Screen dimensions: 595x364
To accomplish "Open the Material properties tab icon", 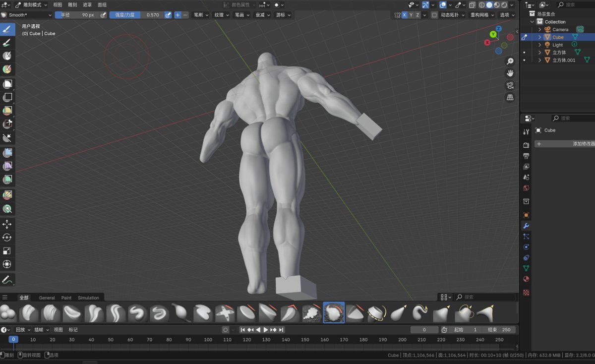I will [526, 279].
